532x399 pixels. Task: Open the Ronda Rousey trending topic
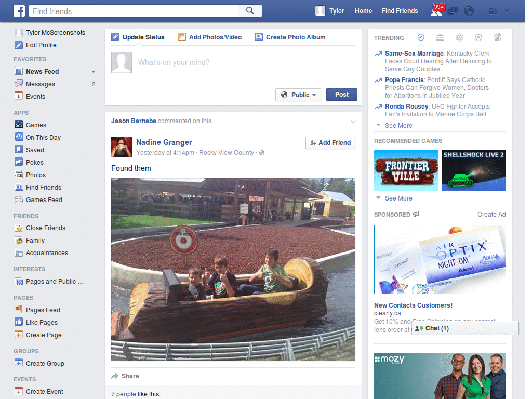click(x=406, y=106)
